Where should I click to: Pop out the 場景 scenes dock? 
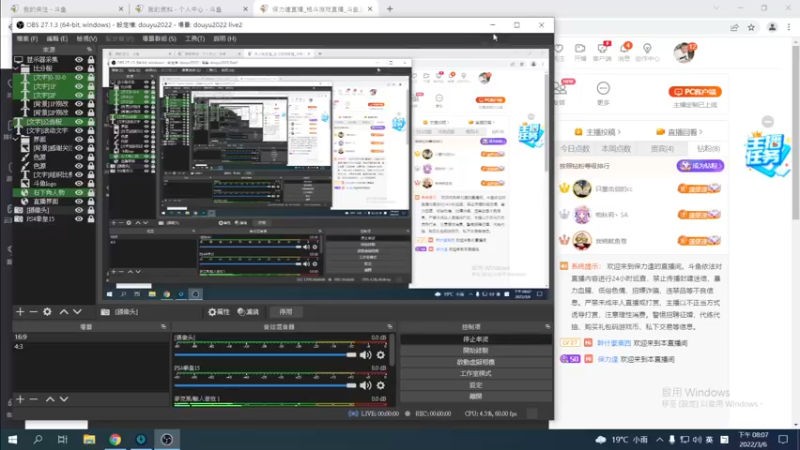coord(164,327)
